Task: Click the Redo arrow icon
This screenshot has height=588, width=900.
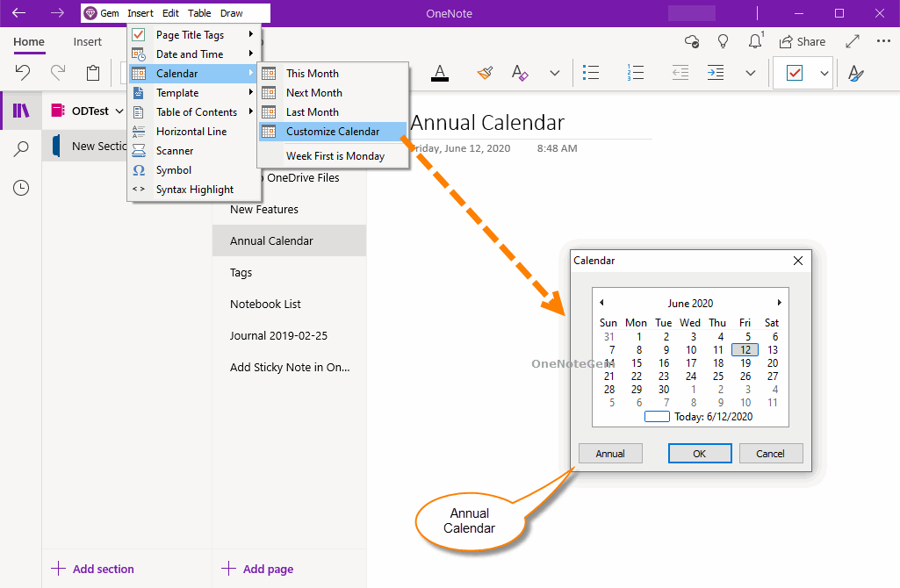Action: pos(57,72)
